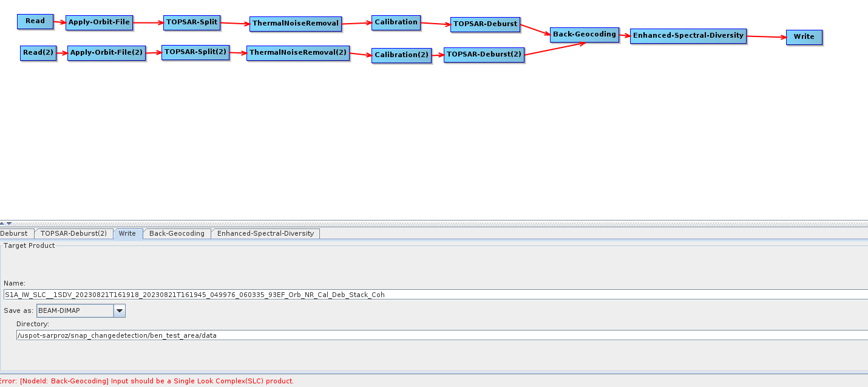Switch to the TOPSAR-Deburst(2) tab
Screen dimensions: 868x387
point(73,234)
